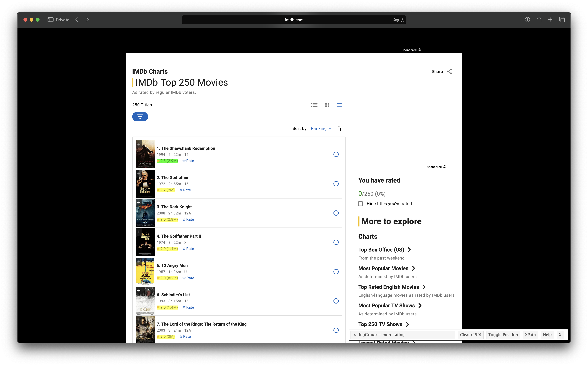Click the CSS selector input field
Viewport: 588px width, 366px height.
pyautogui.click(x=403, y=335)
